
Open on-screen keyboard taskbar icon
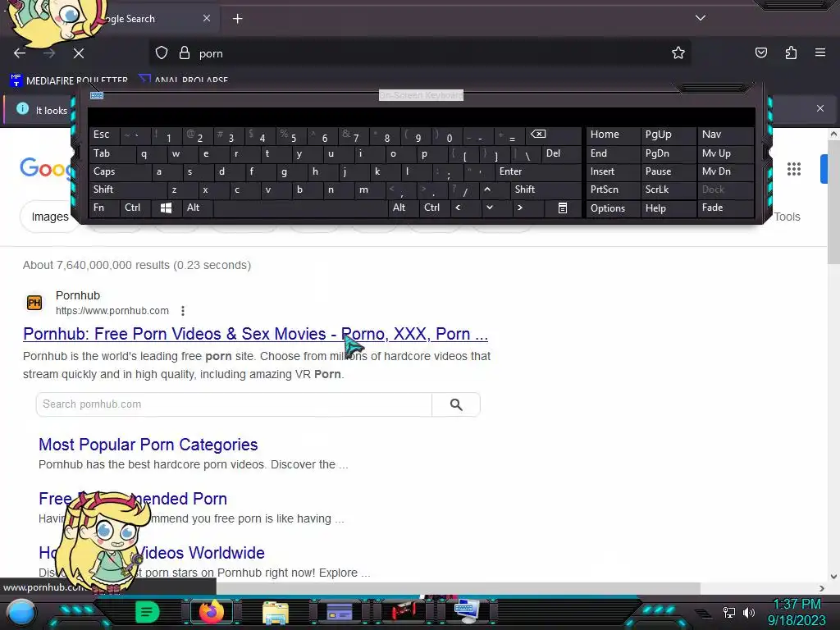467,611
